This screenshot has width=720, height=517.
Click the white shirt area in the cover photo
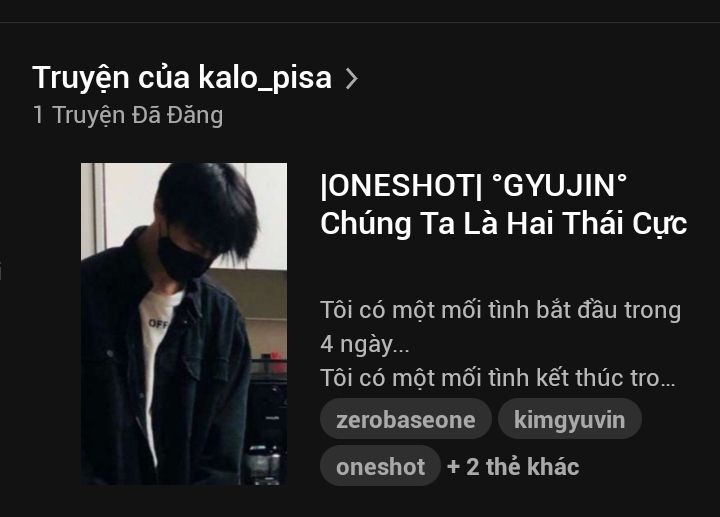point(155,349)
